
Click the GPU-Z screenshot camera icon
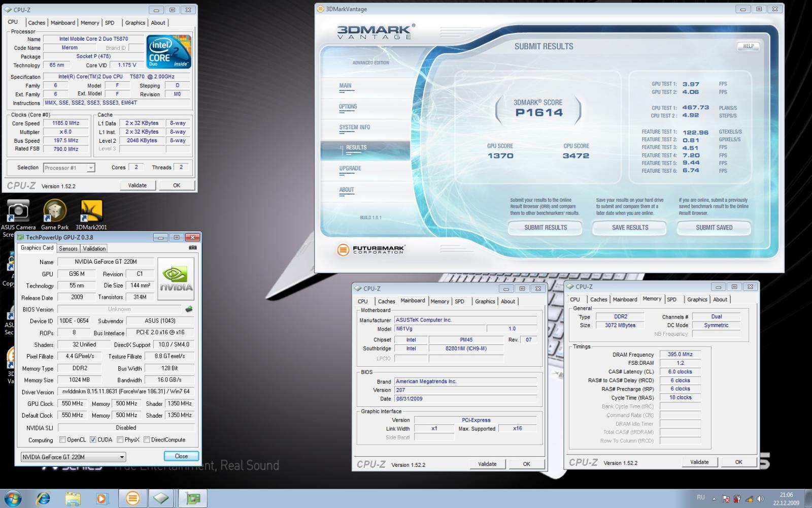[x=193, y=248]
